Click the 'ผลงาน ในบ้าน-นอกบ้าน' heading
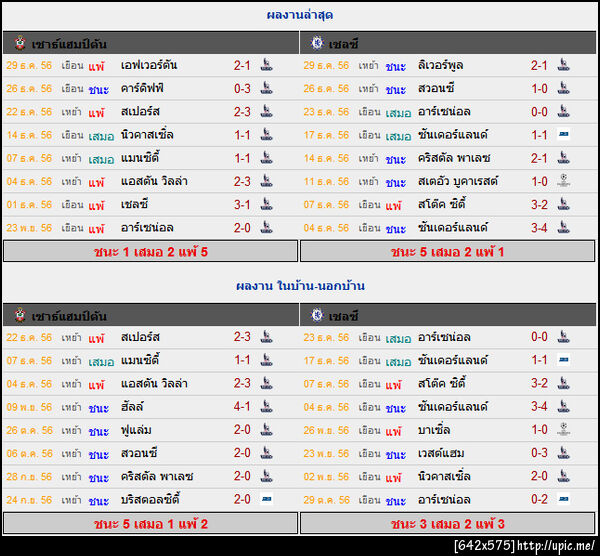Screen dimensions: 600x556 (300, 286)
